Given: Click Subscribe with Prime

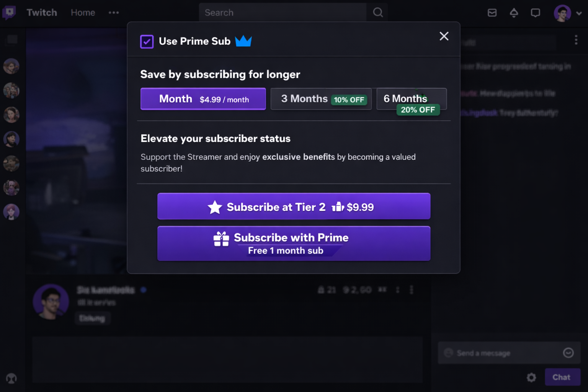Looking at the screenshot, I should tap(293, 243).
